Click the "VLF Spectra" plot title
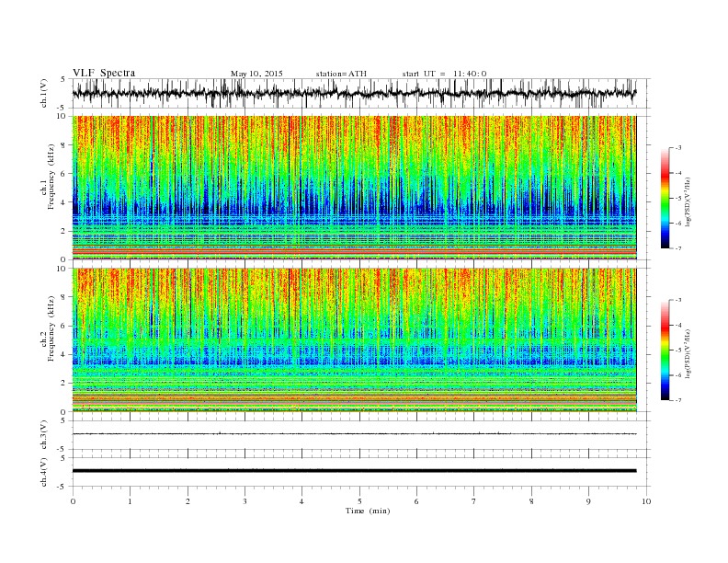This screenshot has height=563, width=728. (104, 73)
